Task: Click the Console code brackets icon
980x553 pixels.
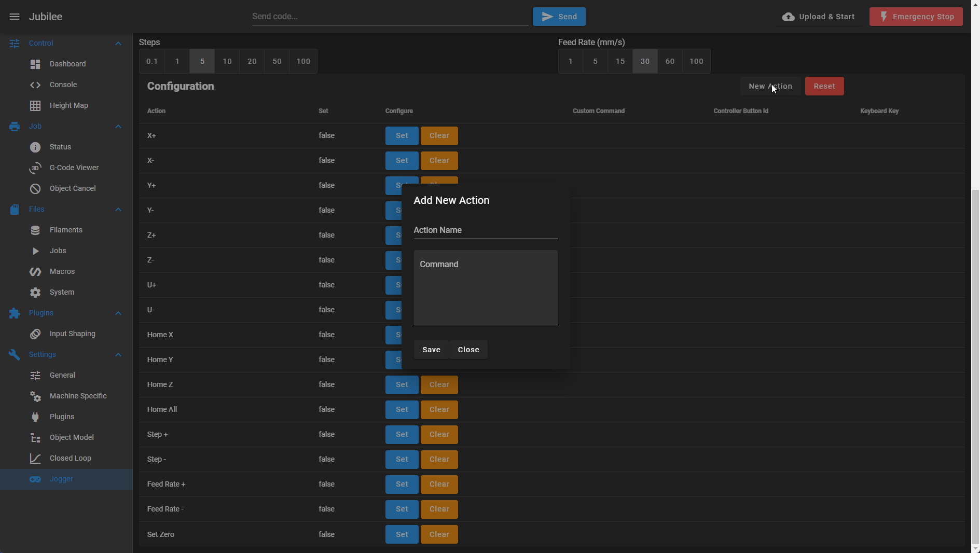Action: [35, 85]
